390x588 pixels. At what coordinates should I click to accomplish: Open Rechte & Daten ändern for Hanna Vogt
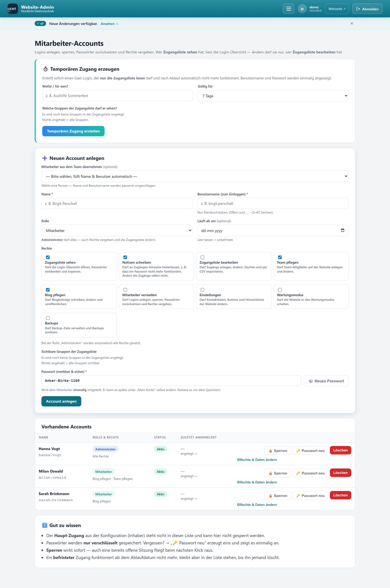pos(257,460)
